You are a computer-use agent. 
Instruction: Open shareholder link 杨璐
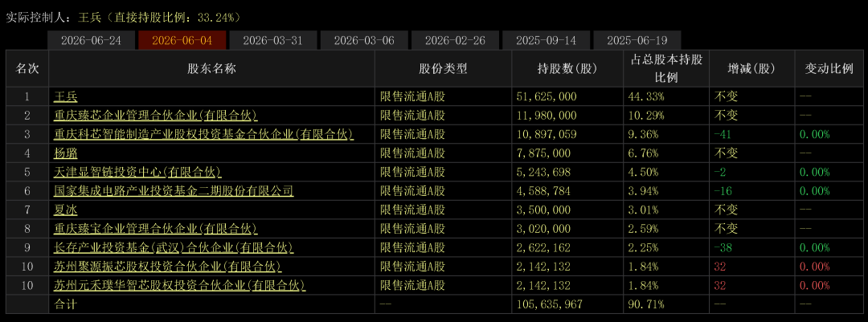[65, 153]
